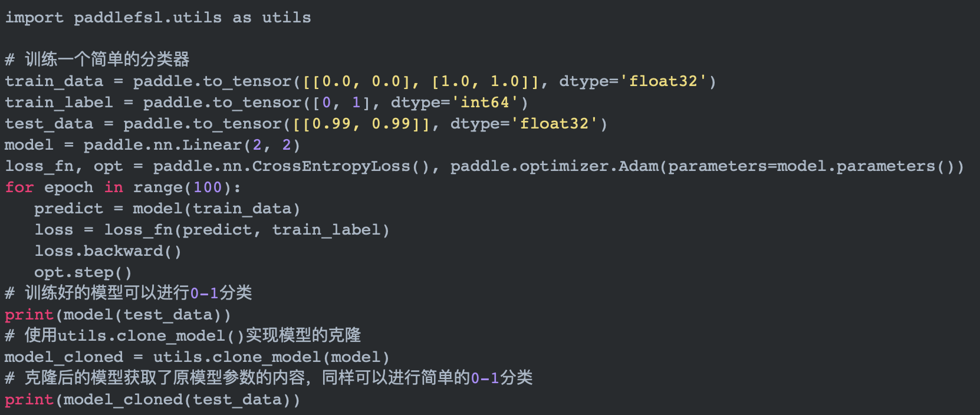Image resolution: width=980 pixels, height=415 pixels.
Task: Click the print(model_cloned(test_data)) statement
Action: pos(152,400)
